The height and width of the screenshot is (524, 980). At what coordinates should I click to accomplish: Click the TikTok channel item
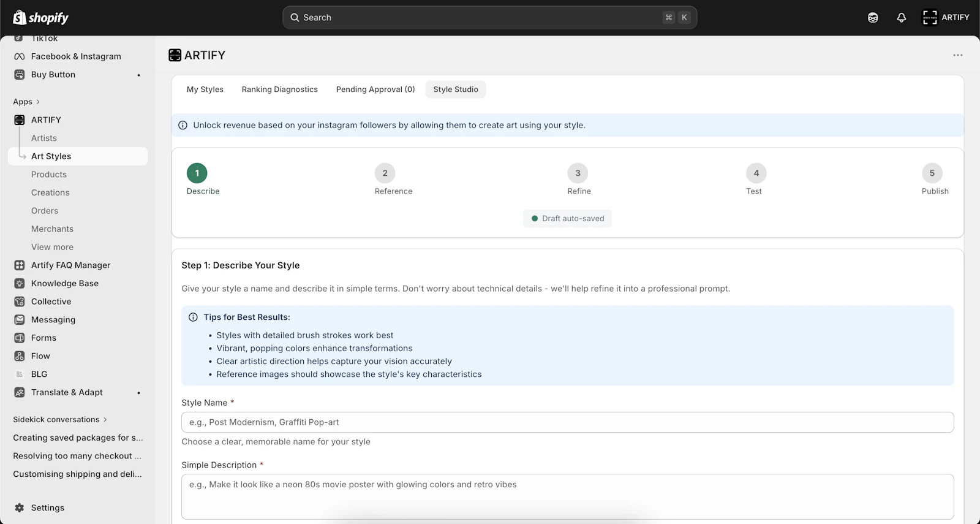pyautogui.click(x=44, y=39)
